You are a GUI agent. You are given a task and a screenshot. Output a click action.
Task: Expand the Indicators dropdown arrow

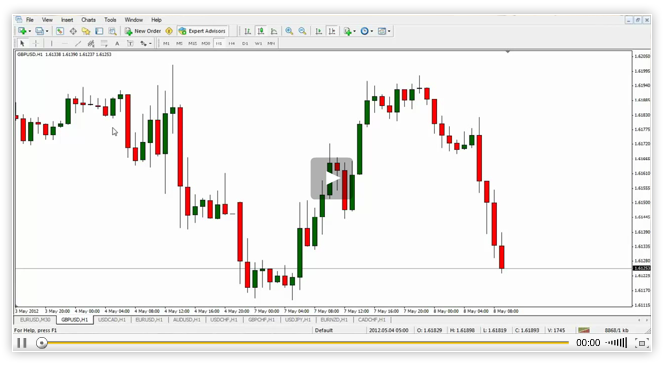(x=355, y=31)
